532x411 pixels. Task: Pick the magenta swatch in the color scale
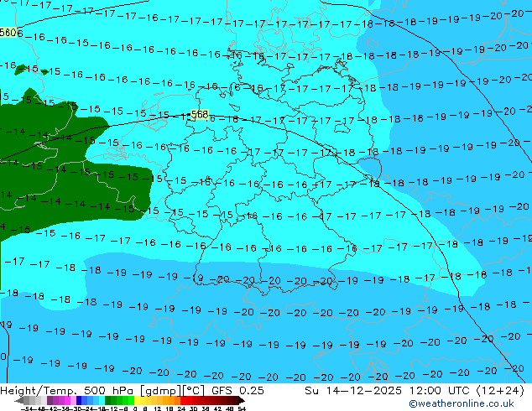point(67,400)
